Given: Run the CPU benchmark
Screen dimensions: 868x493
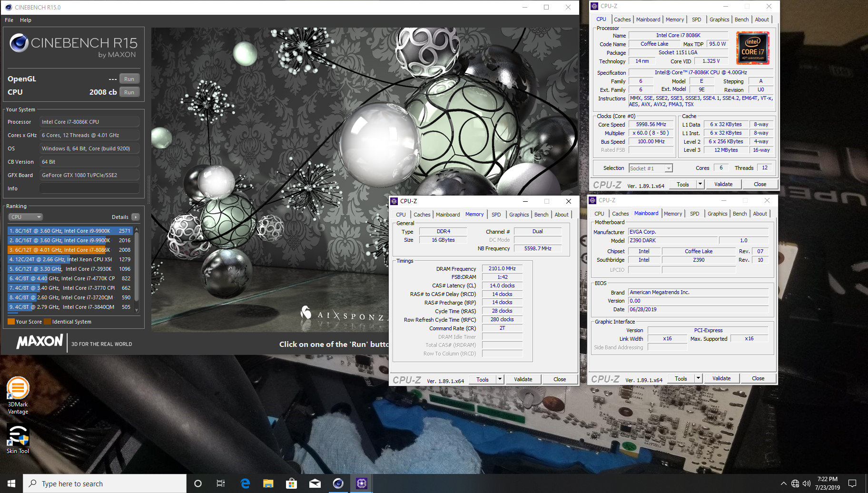Looking at the screenshot, I should click(129, 92).
